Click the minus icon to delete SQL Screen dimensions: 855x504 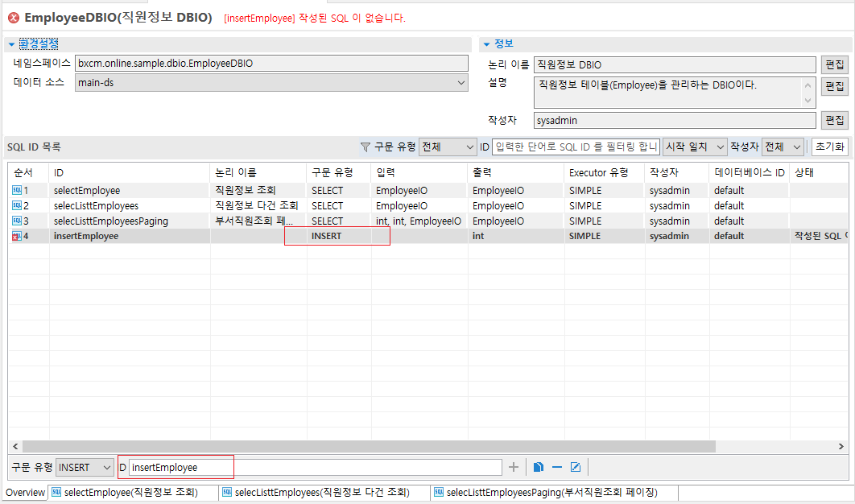pos(557,467)
